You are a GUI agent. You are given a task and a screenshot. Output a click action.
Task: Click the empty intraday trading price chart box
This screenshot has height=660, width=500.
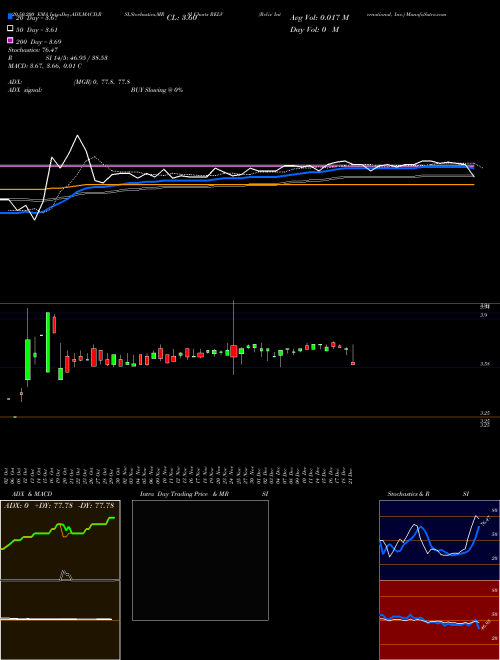(x=200, y=560)
